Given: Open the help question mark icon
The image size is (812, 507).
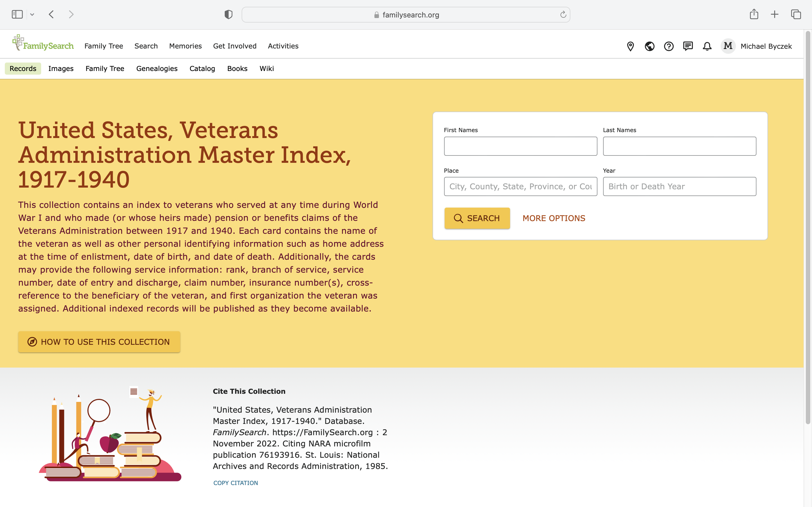Looking at the screenshot, I should pos(668,46).
